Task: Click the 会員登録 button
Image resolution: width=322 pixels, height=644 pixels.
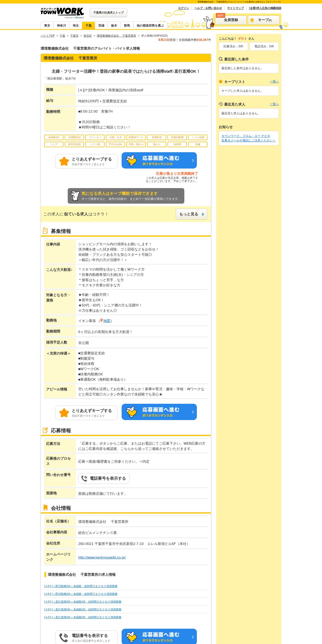Action: (231, 20)
